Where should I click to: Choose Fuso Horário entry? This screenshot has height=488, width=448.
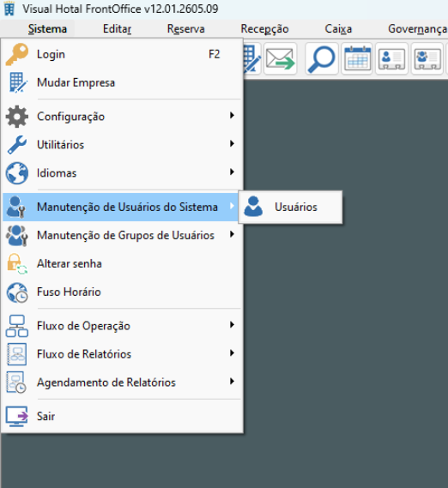123,292
